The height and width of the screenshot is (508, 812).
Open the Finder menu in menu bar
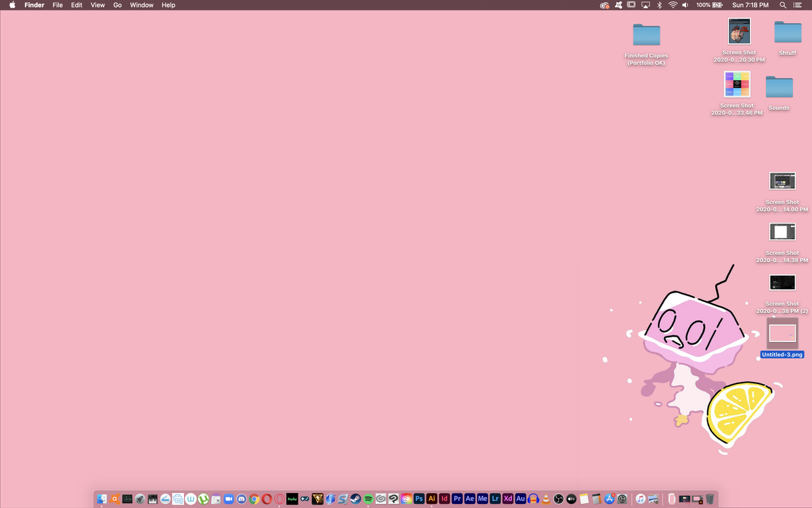point(35,5)
